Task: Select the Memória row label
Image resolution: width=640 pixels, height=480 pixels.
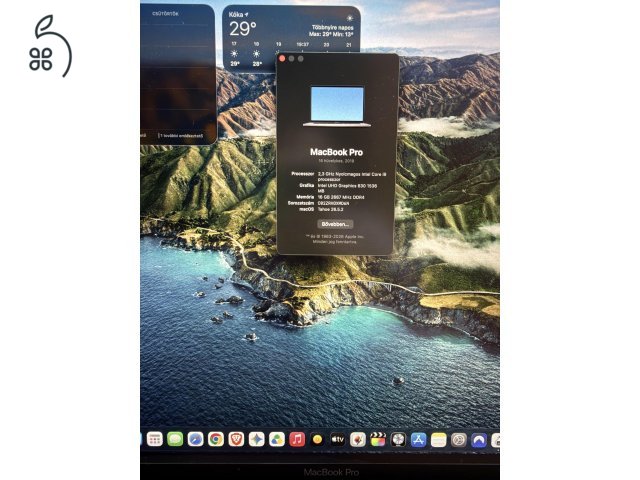Action: [x=305, y=197]
